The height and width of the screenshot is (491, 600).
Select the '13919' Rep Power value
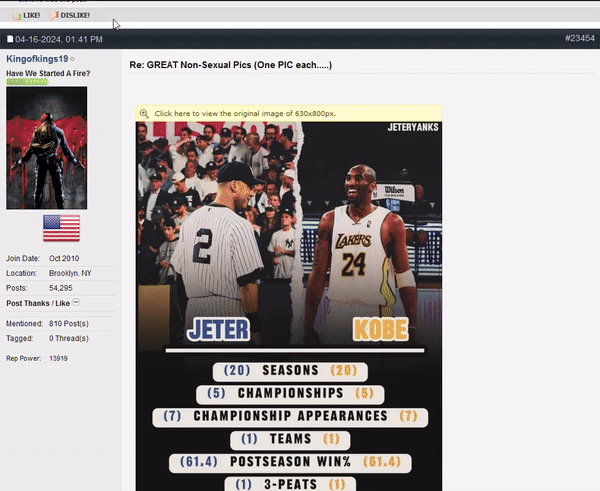tap(59, 359)
